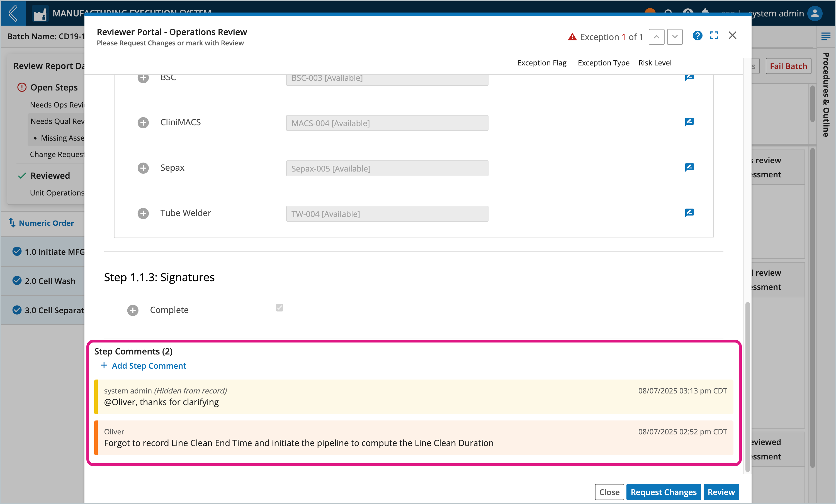Image resolution: width=836 pixels, height=504 pixels.
Task: Open the comment icon for the CliniMACS row
Action: click(x=689, y=122)
